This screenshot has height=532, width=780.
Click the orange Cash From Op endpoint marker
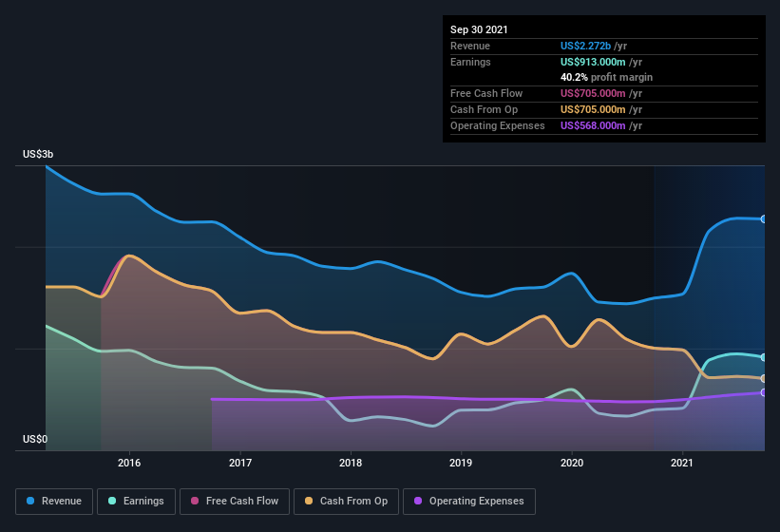coord(764,379)
